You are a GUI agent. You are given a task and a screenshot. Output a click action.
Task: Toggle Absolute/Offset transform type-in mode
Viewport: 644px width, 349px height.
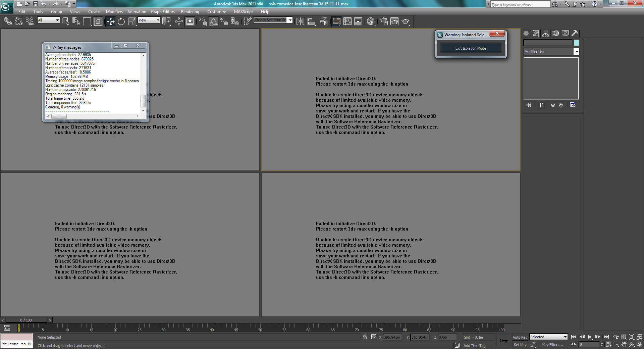click(374, 337)
